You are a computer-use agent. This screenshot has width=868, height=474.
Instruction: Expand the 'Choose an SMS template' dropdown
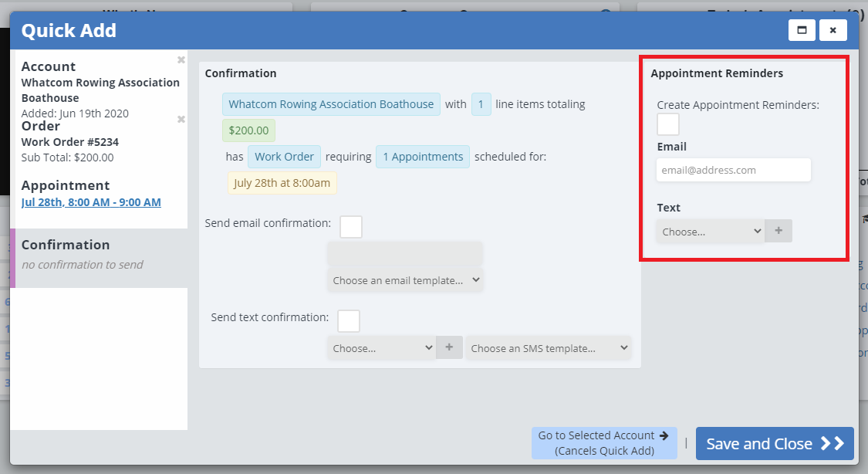click(x=548, y=348)
